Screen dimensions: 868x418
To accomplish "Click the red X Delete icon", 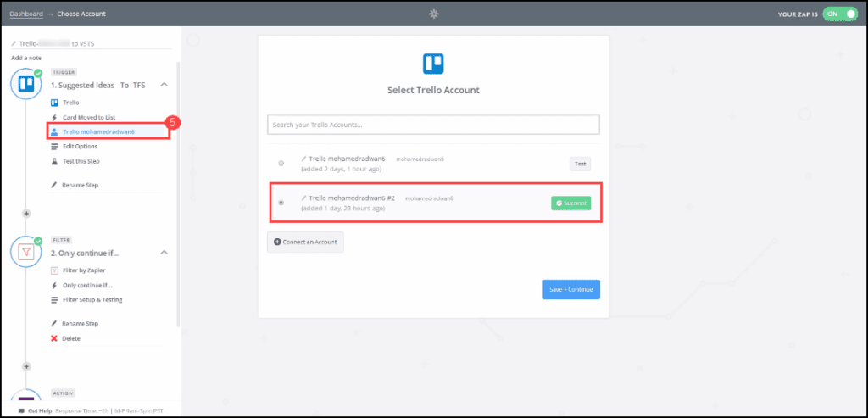I will click(54, 338).
